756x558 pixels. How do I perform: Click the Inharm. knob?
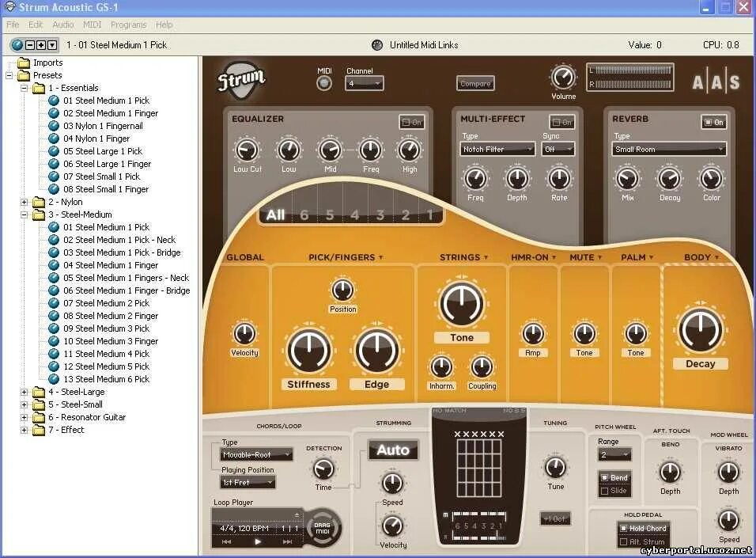tap(441, 367)
